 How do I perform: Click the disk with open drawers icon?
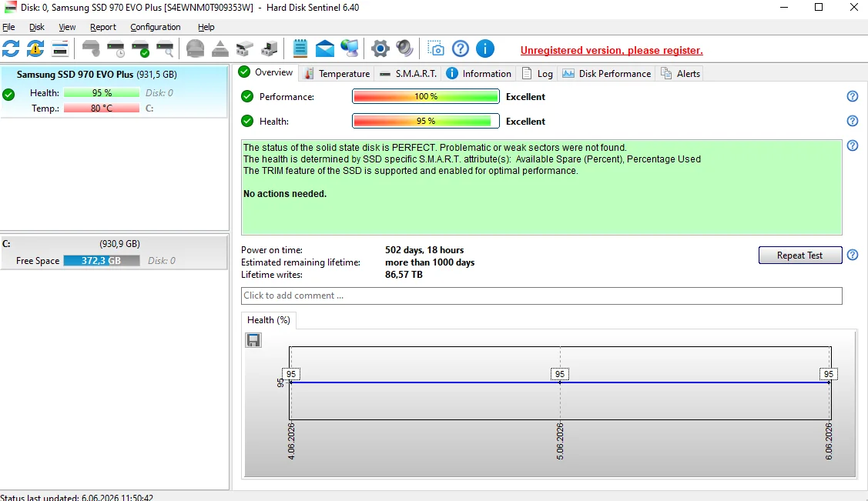(244, 48)
